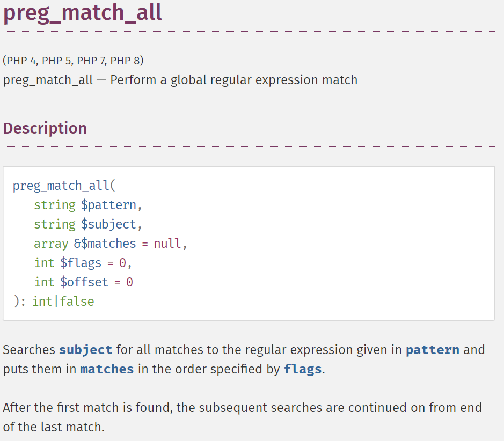Click the $offset parameter in signature
The width and height of the screenshot is (504, 441).
(84, 282)
